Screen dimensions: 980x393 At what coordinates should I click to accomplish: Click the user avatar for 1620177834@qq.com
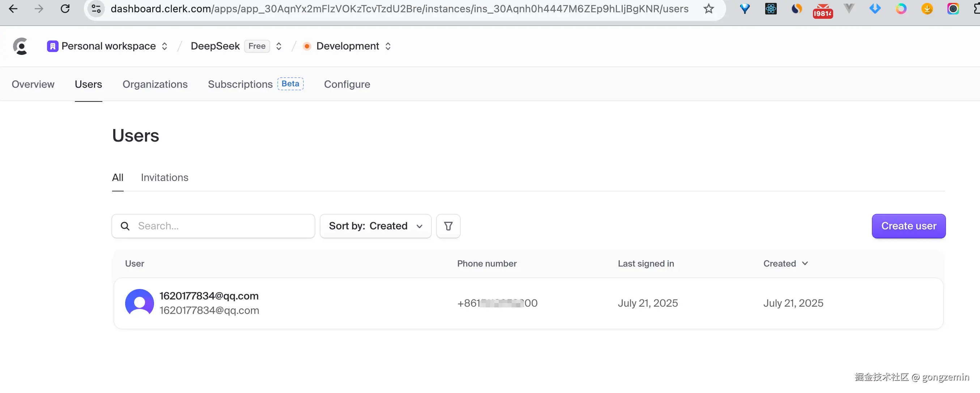click(x=139, y=303)
